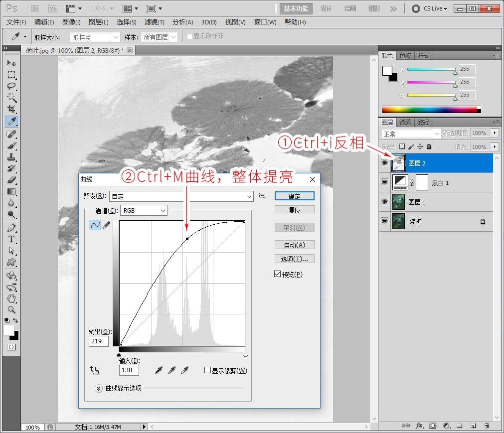Click the 复位 Reset button

[x=295, y=210]
